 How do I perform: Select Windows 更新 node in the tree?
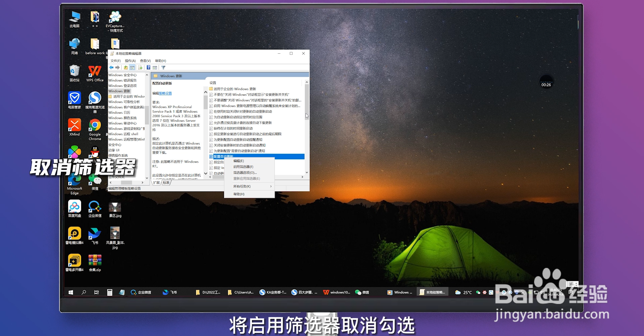tap(119, 91)
